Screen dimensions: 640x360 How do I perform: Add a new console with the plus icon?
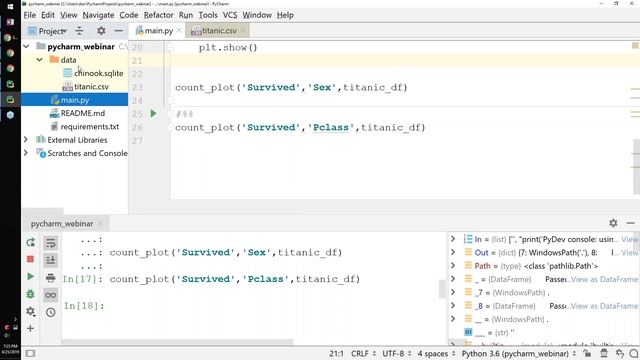pyautogui.click(x=30, y=328)
